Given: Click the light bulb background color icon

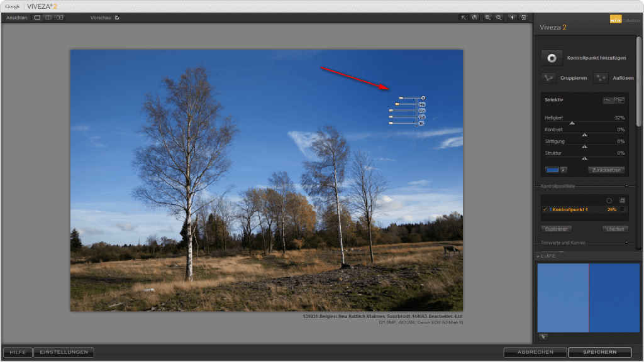Looking at the screenshot, I should click(x=512, y=18).
